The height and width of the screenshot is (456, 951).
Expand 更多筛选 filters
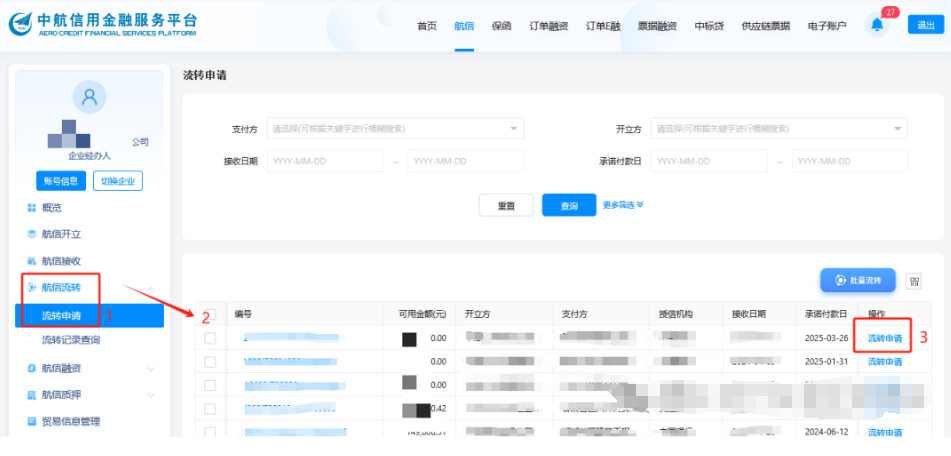point(623,205)
